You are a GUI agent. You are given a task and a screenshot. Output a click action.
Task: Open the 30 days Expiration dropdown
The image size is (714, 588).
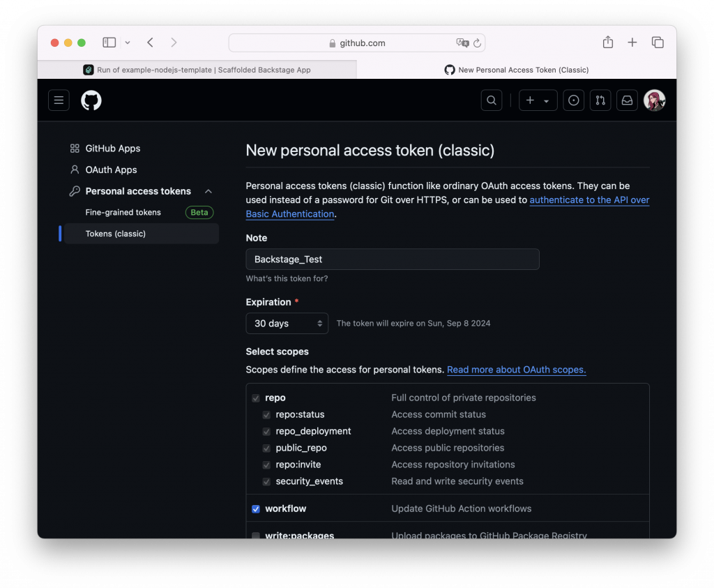click(287, 324)
